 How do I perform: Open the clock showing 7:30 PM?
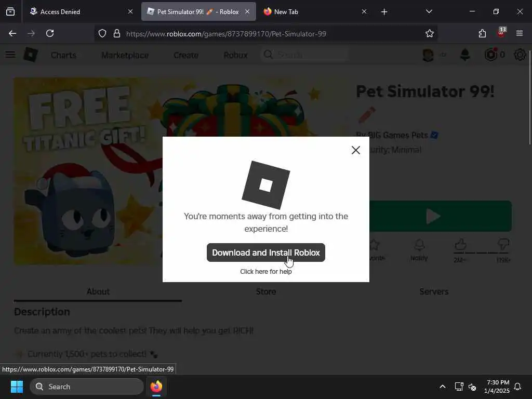tap(497, 387)
